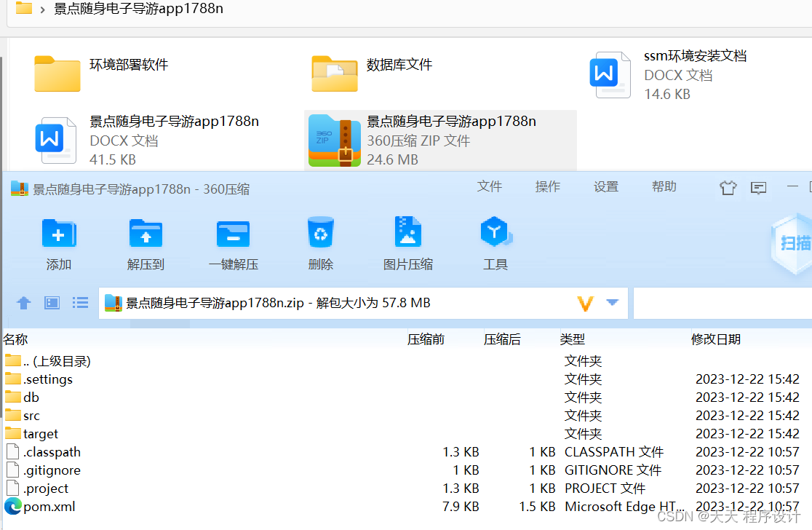Click the 一键解压 one-click extract icon
812x530 pixels.
click(x=233, y=234)
